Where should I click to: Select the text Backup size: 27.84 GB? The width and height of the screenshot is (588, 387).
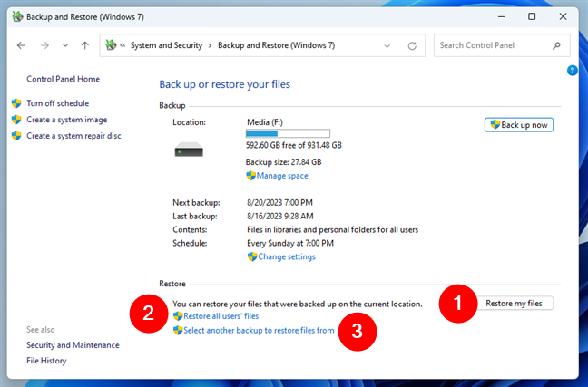pyautogui.click(x=283, y=162)
